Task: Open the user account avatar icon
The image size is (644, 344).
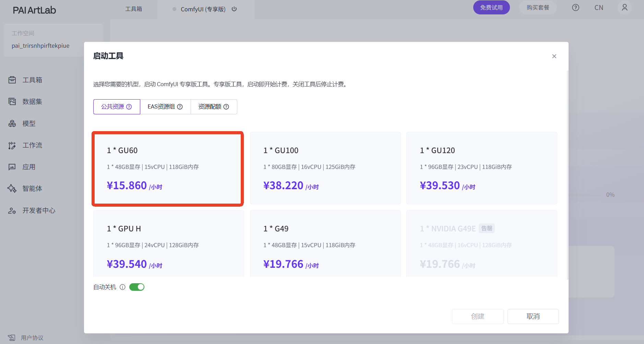Action: 624,7
